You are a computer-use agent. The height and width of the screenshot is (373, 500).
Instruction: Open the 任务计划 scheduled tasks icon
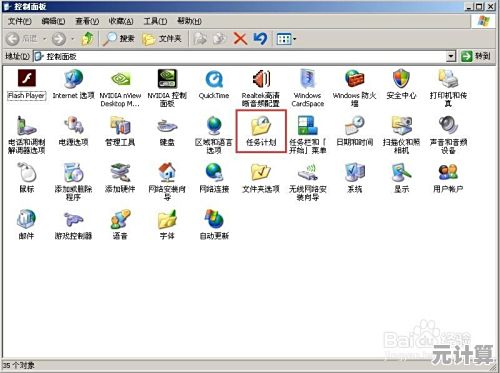pyautogui.click(x=261, y=131)
